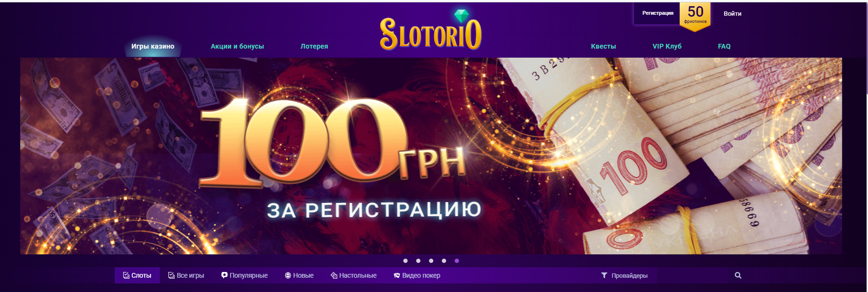Open Игры казино menu item
868x292 pixels.
pyautogui.click(x=153, y=46)
